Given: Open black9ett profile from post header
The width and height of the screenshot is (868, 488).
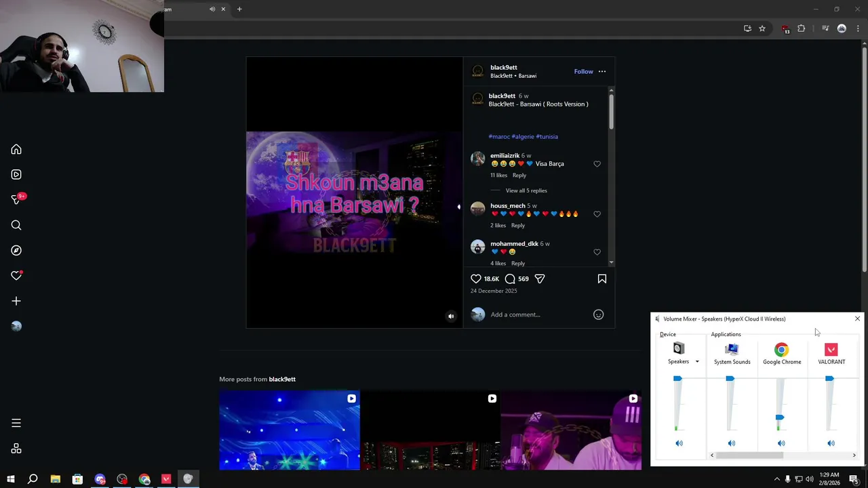Looking at the screenshot, I should (503, 67).
